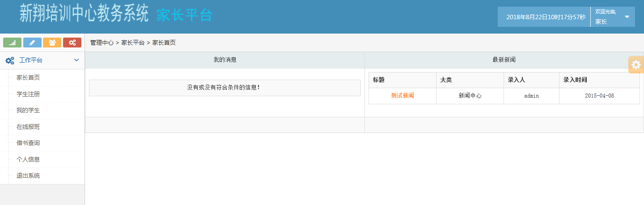
Task: Click 退出系统 to log out
Action: click(x=28, y=175)
